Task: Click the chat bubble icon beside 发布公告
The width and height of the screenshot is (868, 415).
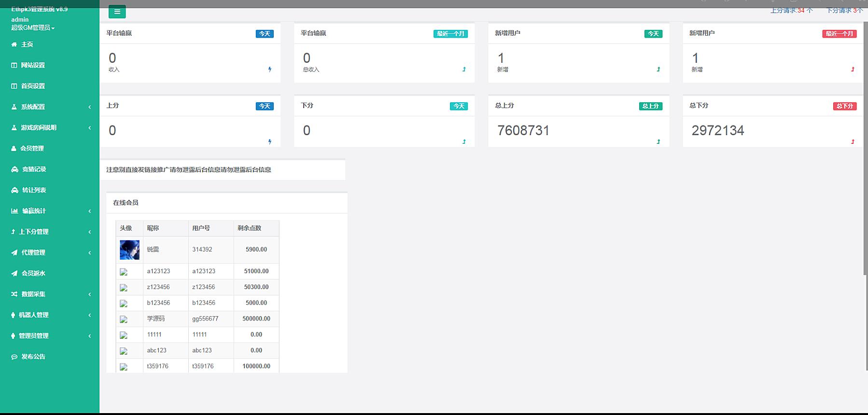Action: pyautogui.click(x=14, y=357)
